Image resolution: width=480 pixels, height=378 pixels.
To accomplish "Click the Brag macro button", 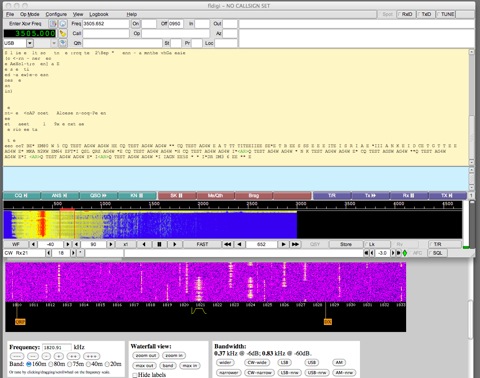I will (x=254, y=195).
